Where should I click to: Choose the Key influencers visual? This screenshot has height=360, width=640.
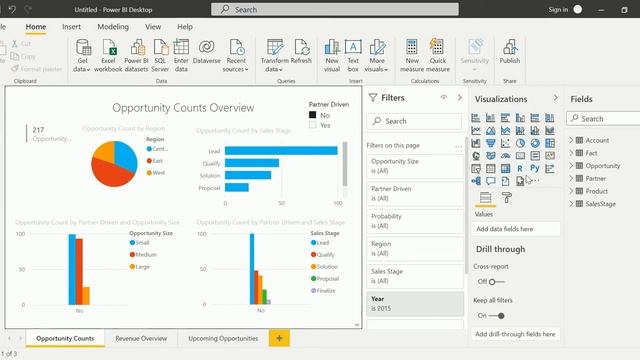[x=549, y=168]
